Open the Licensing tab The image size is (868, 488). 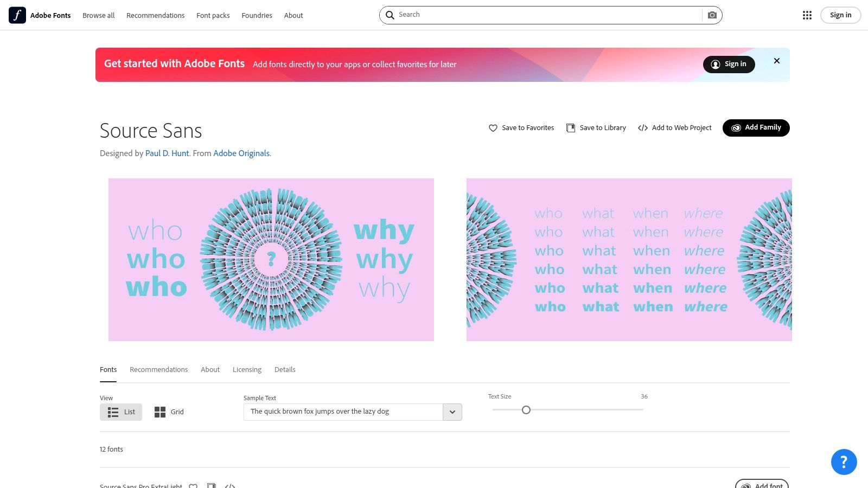pyautogui.click(x=247, y=370)
